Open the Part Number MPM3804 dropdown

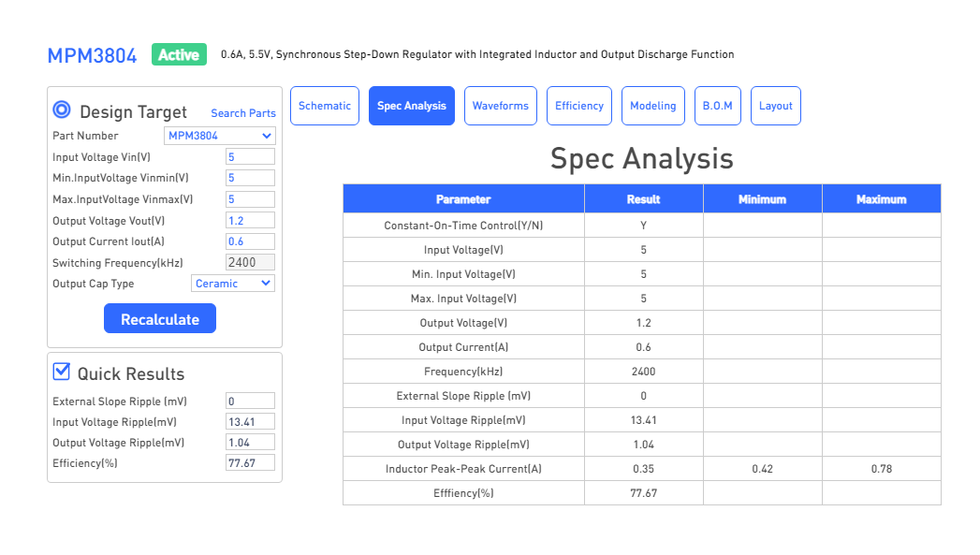pos(219,136)
